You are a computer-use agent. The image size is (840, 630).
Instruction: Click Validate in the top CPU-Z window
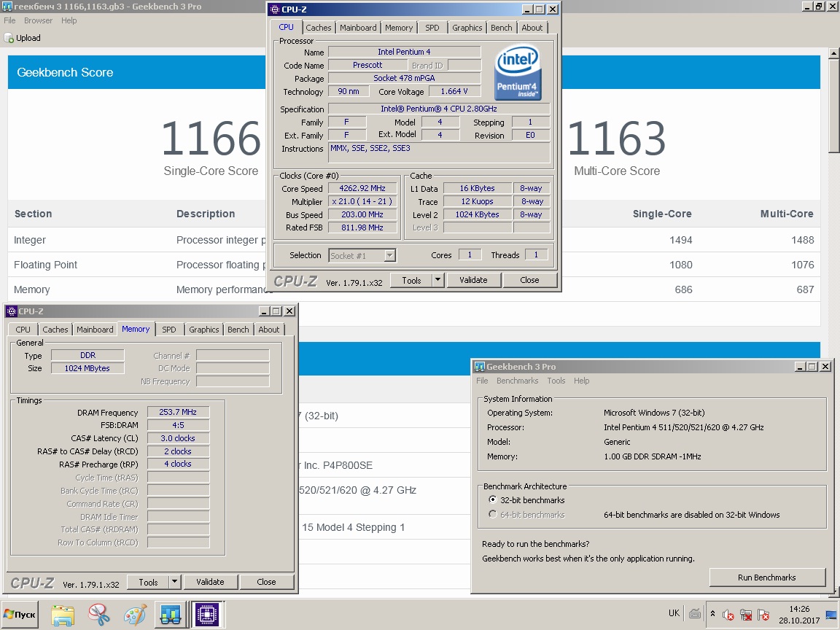[x=473, y=280]
